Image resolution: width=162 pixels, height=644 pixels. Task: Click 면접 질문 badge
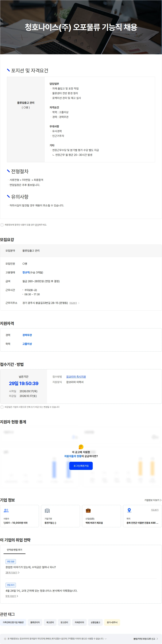click(x=11, y=561)
